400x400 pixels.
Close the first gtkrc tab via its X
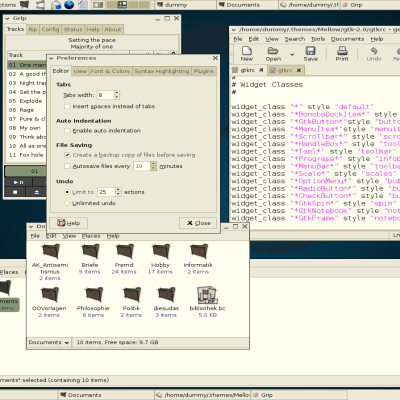[x=261, y=70]
